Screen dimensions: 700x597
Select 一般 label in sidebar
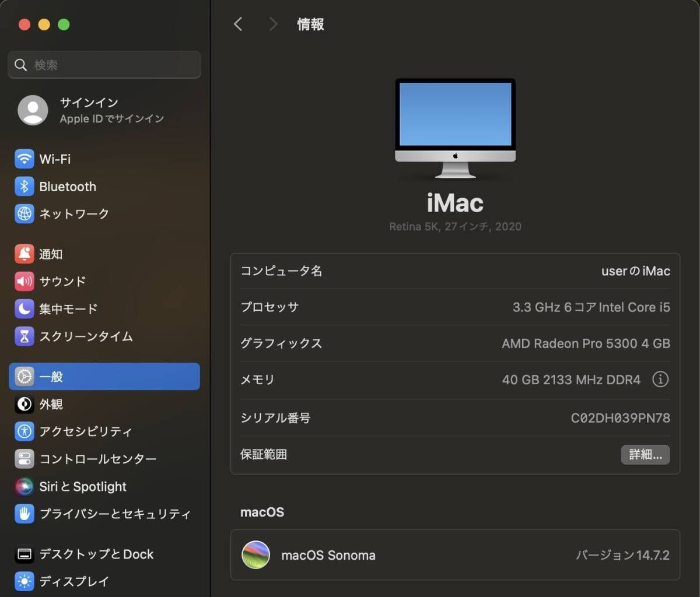[51, 377]
